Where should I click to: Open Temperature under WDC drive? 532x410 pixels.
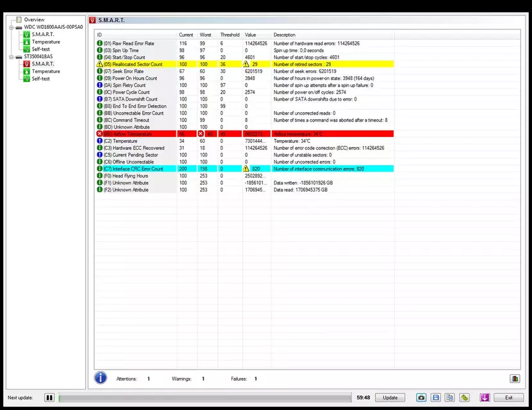click(x=46, y=42)
